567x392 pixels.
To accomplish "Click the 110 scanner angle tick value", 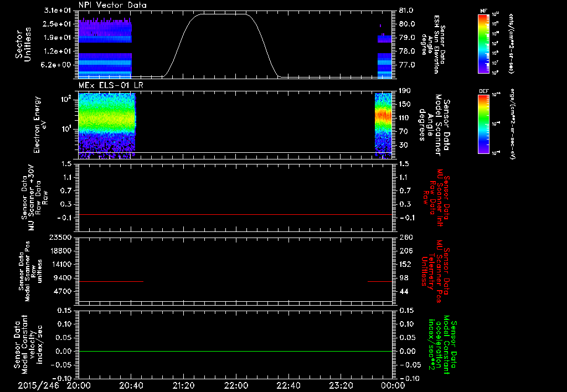I will pos(405,118).
